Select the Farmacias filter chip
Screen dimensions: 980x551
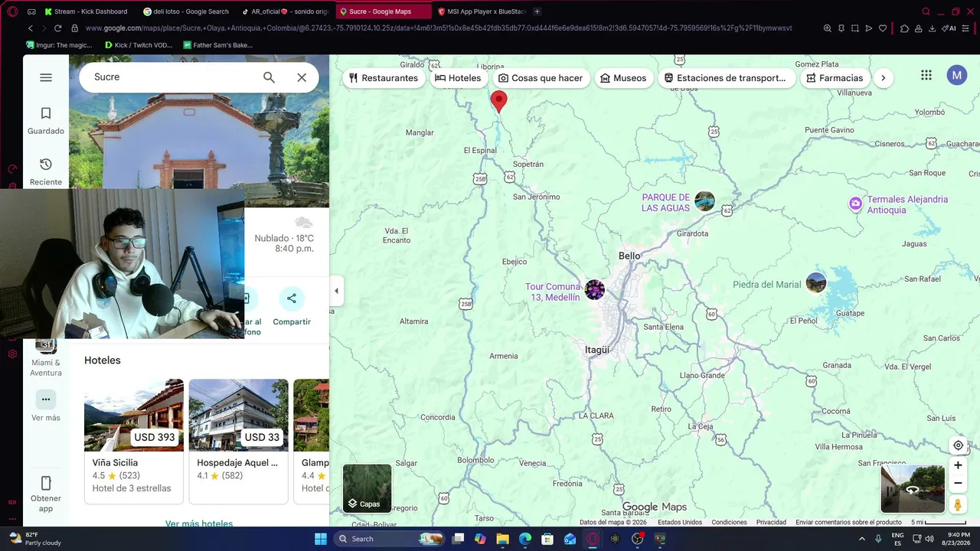[835, 78]
